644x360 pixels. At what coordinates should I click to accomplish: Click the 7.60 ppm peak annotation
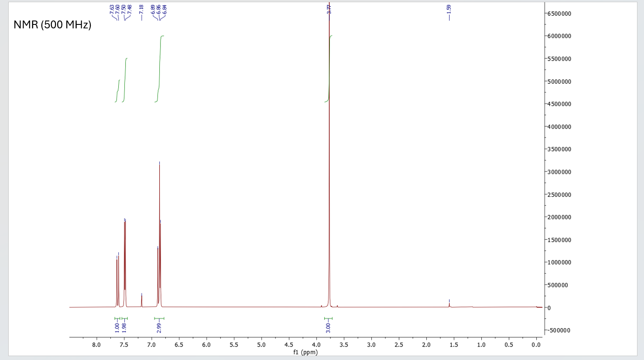pyautogui.click(x=117, y=9)
